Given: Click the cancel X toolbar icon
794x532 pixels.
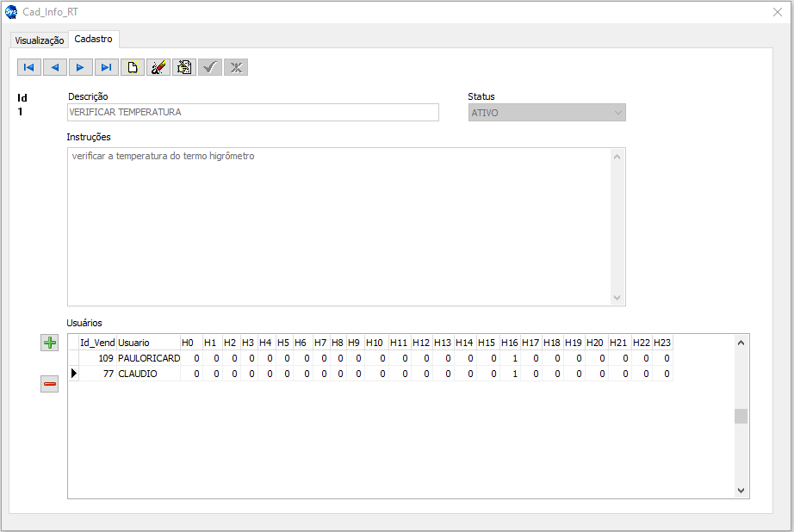Looking at the screenshot, I should point(235,67).
